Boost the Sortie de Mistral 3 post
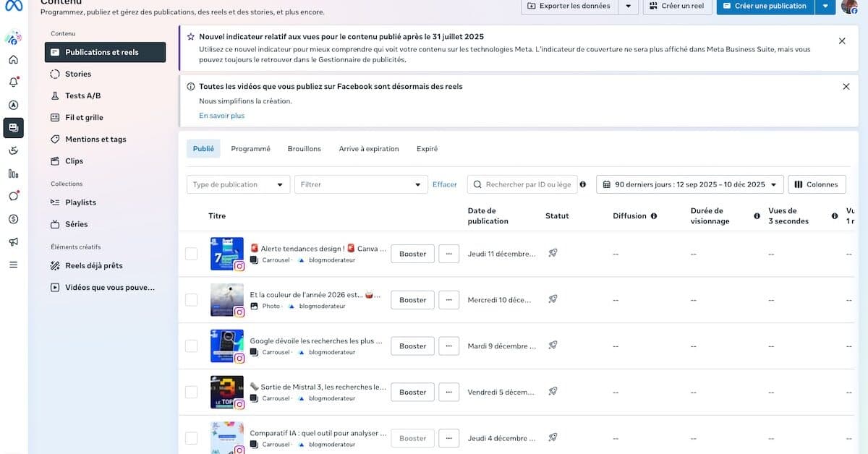Image resolution: width=868 pixels, height=454 pixels. (x=413, y=392)
